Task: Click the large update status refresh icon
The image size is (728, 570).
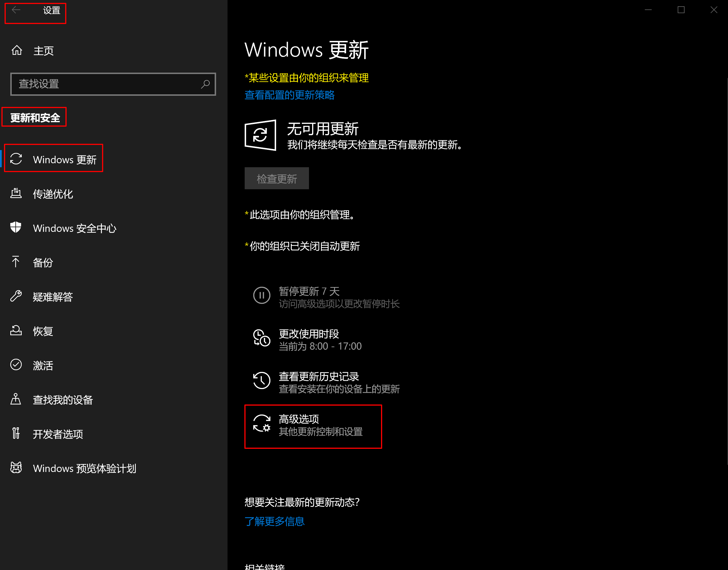Action: 261,135
